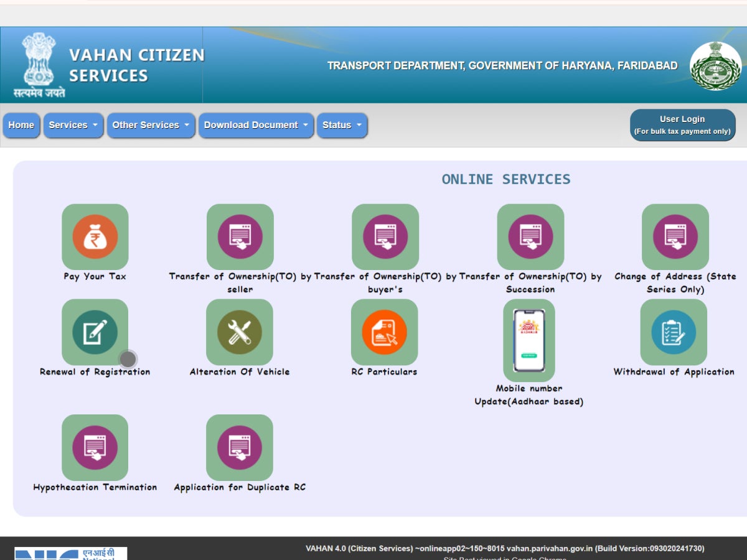Viewport: 747px width, 560px height.
Task: Click the RC Particulars icon
Action: coord(385,332)
